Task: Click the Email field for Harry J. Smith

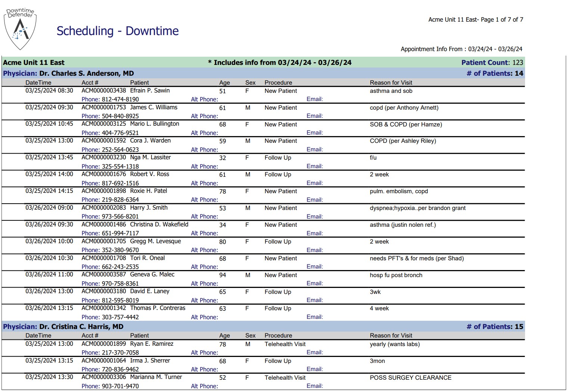Action: [315, 216]
